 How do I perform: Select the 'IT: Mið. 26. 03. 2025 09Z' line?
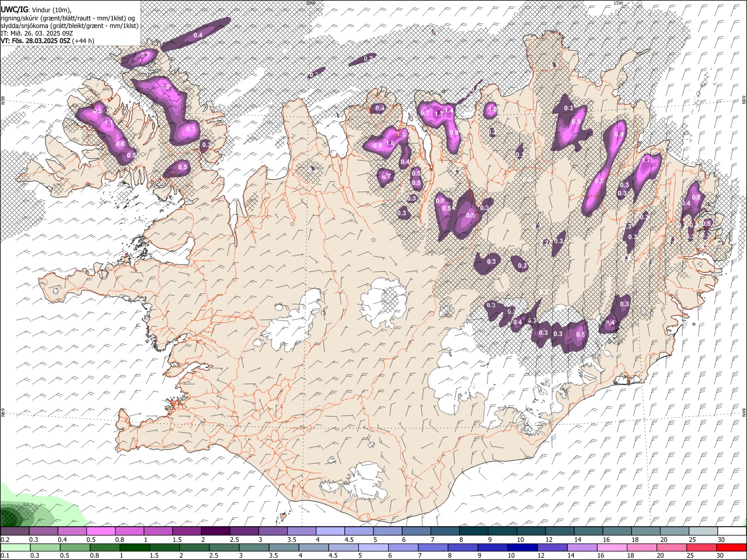[37, 33]
